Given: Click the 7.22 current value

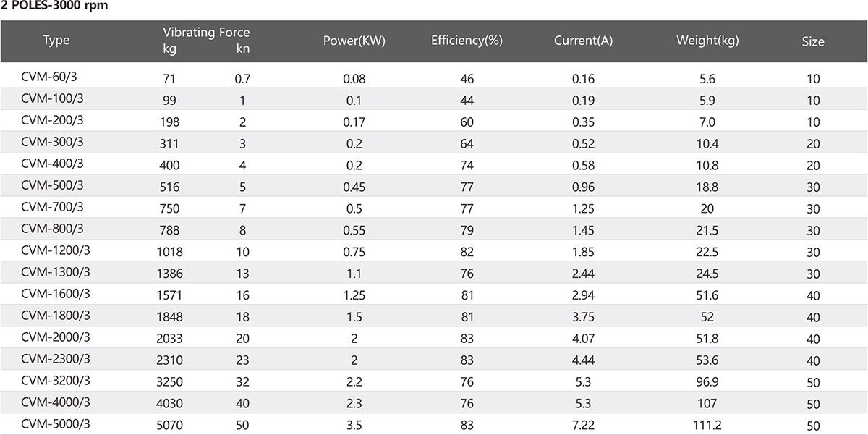Looking at the screenshot, I should tap(583, 426).
